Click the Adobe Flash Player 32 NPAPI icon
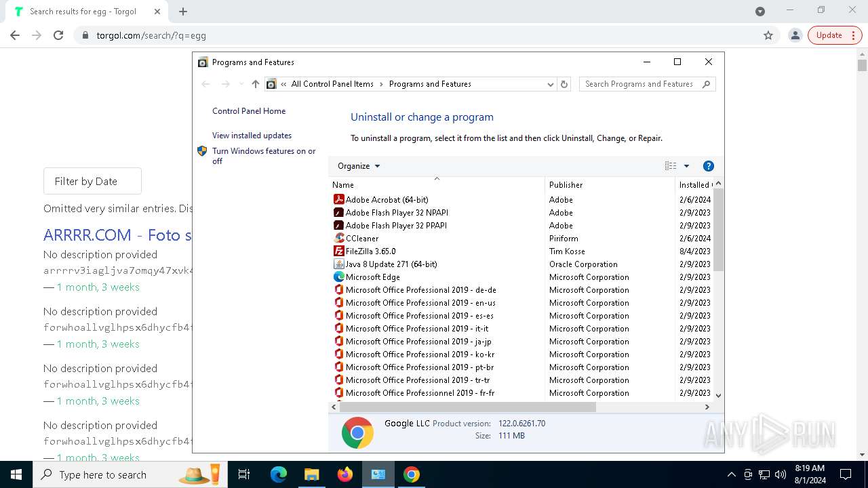 [339, 213]
